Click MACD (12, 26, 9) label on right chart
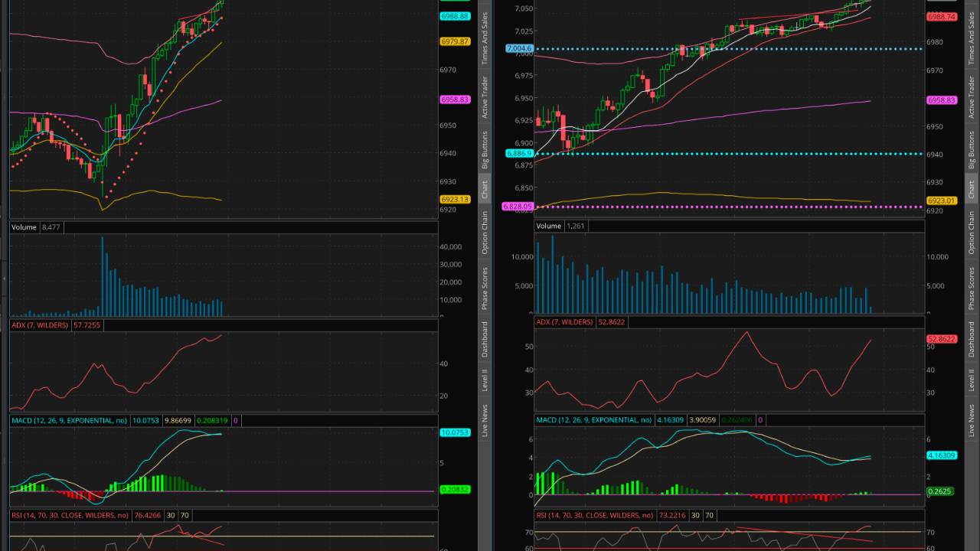This screenshot has width=980, height=551. pyautogui.click(x=593, y=420)
